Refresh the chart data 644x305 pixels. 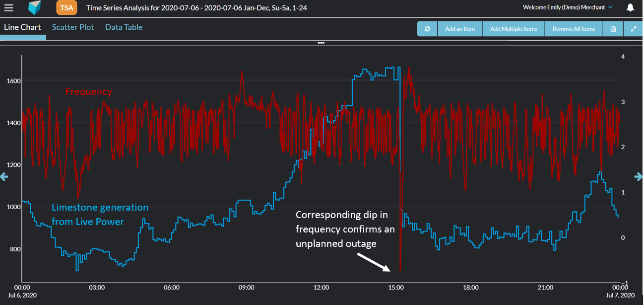coord(427,29)
